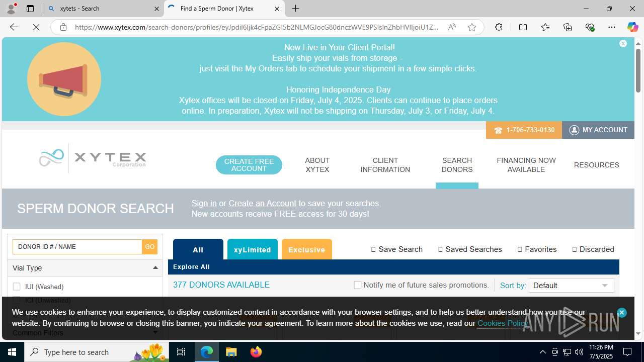Switch to the xytets Search tab
The width and height of the screenshot is (644, 362).
tap(104, 9)
